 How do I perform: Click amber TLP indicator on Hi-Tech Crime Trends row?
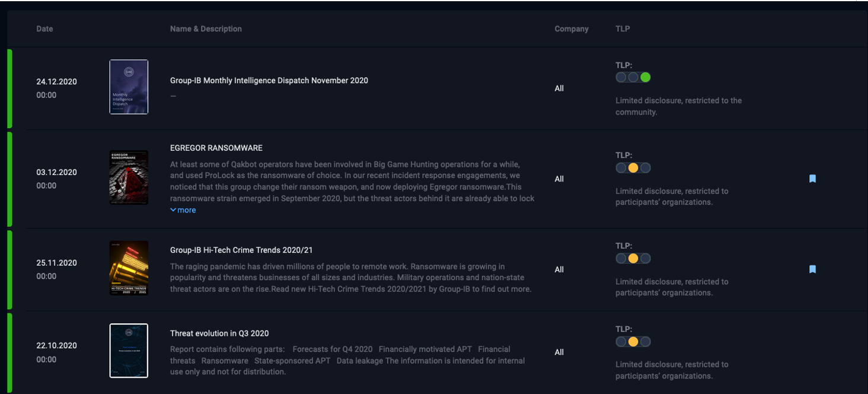point(633,259)
